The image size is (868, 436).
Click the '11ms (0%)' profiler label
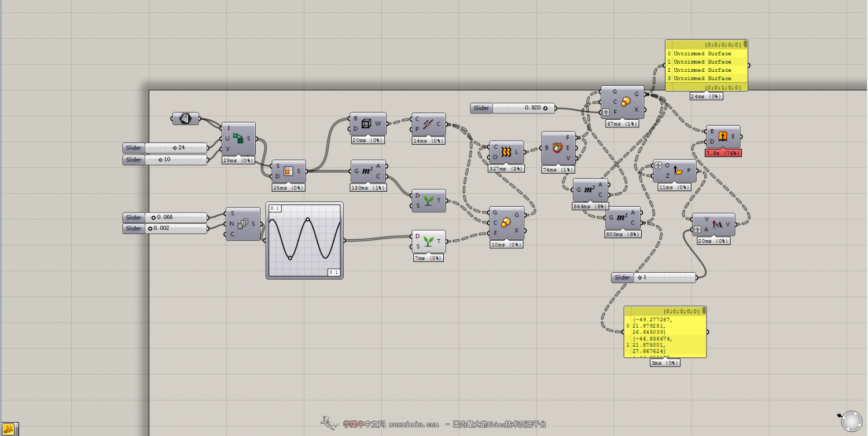(675, 187)
